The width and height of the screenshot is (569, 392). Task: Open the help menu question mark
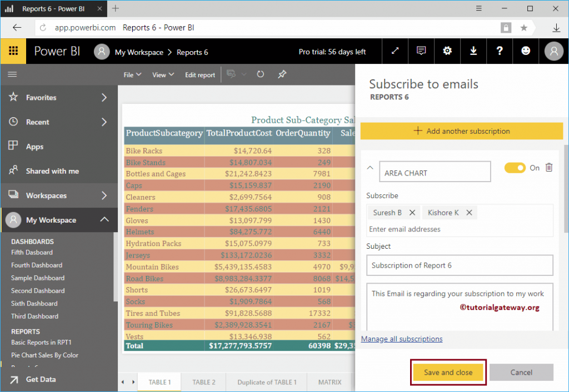pyautogui.click(x=500, y=51)
